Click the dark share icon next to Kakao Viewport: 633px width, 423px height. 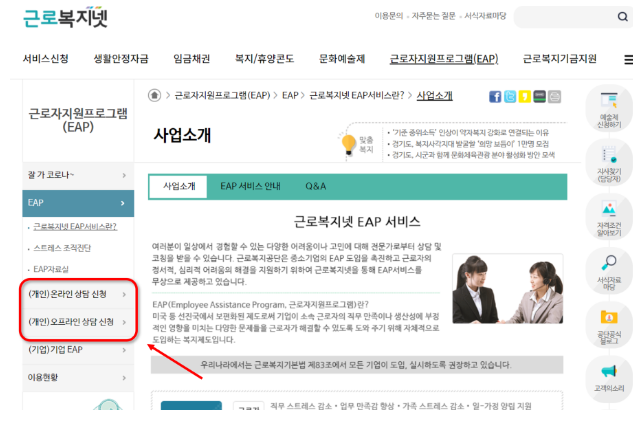[x=539, y=96]
